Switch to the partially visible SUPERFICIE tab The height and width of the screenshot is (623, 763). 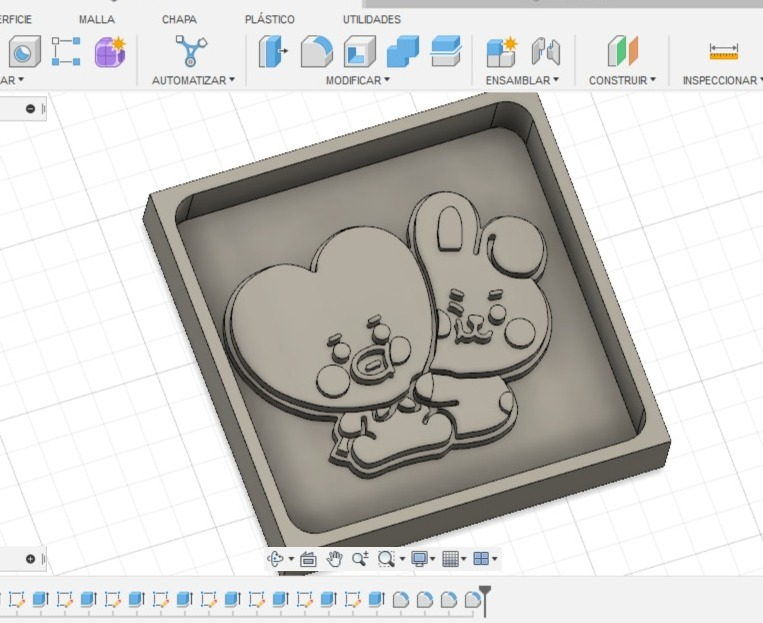coord(16,19)
